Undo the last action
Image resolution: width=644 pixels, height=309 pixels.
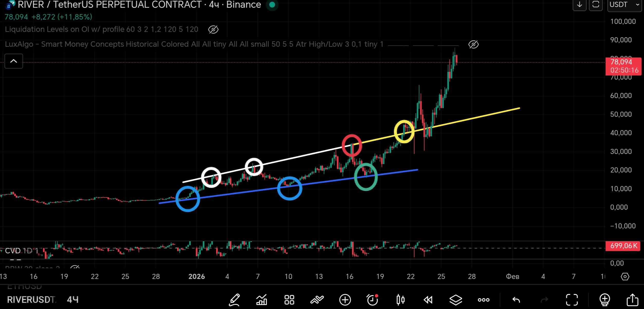click(x=516, y=300)
